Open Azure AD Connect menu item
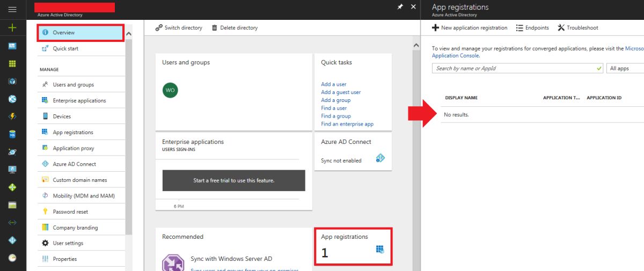Viewport: 644px width, 271px height. point(82,164)
